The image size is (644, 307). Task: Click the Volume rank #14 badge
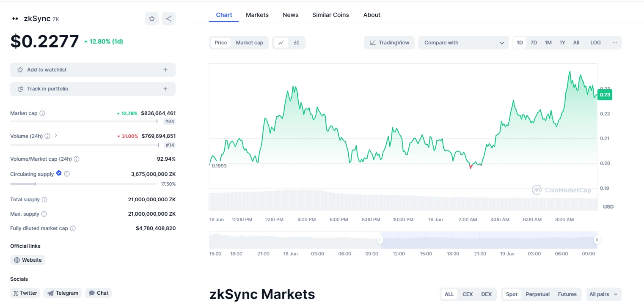[170, 145]
